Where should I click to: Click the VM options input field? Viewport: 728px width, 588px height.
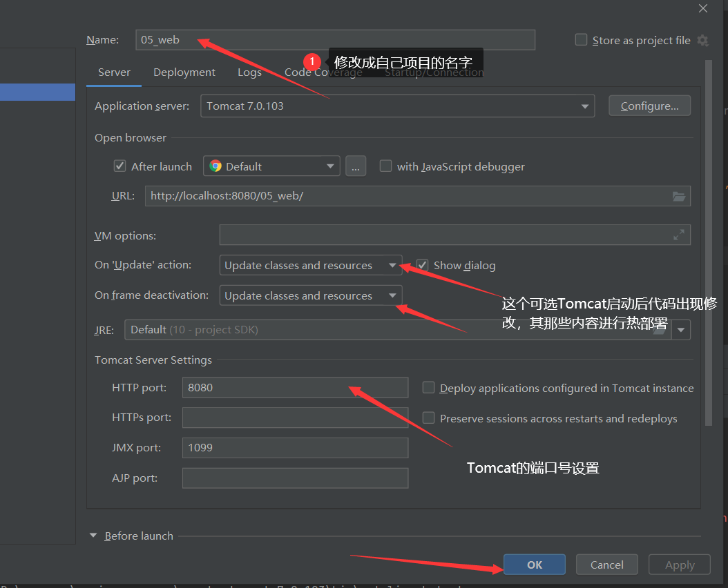pos(455,235)
